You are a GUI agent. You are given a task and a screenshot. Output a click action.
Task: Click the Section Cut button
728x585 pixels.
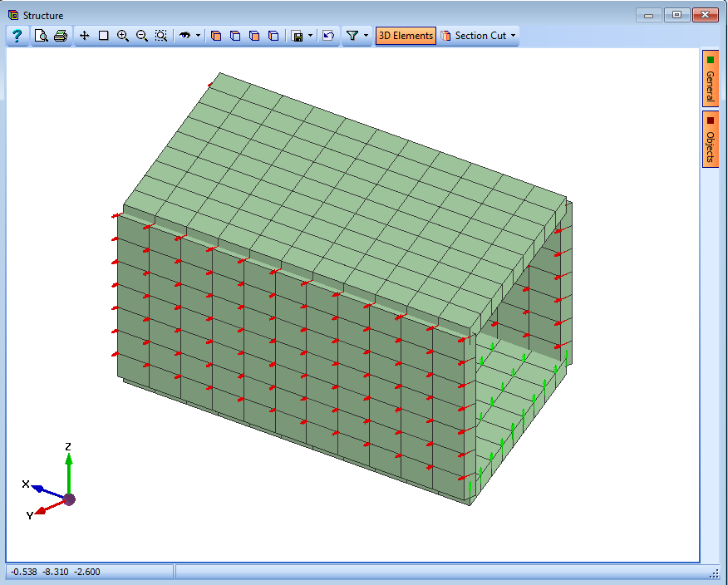click(x=473, y=36)
